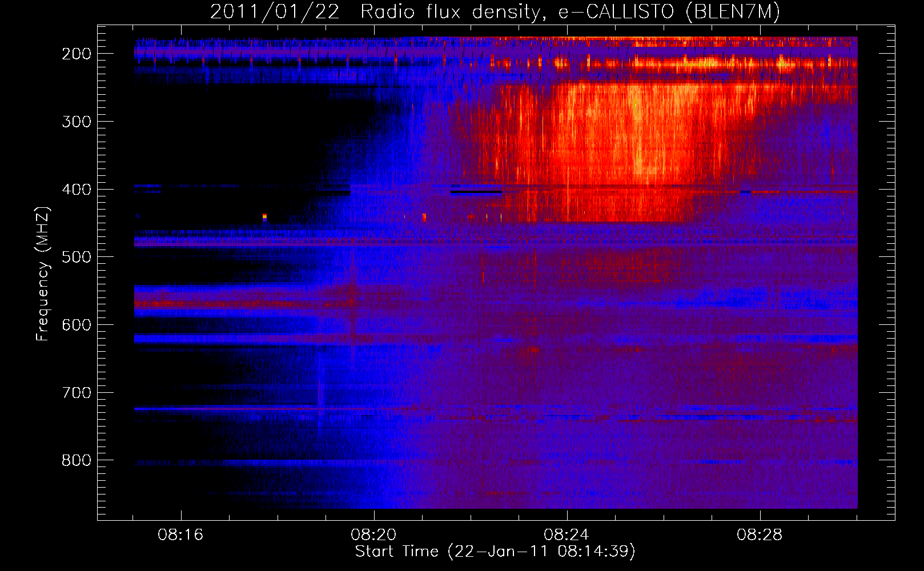Viewport: 924px width, 571px height.
Task: Select the '700' frequency axis label
Action: tap(77, 393)
